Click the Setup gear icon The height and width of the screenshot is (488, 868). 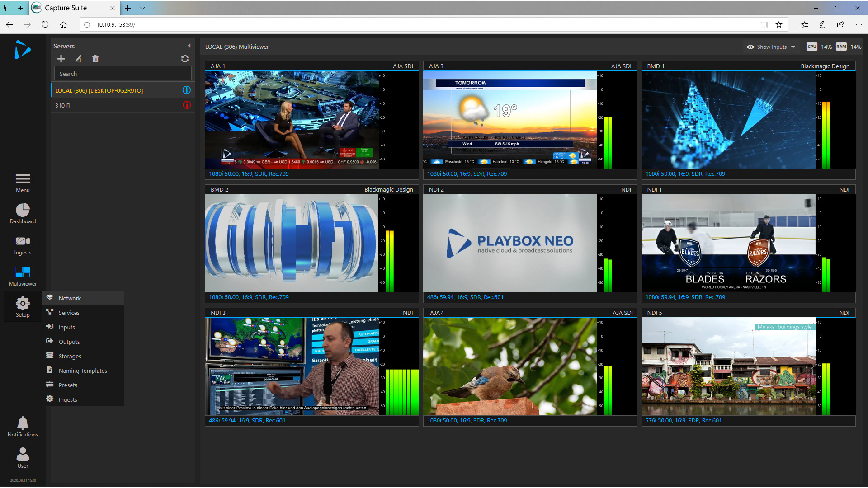(x=22, y=303)
